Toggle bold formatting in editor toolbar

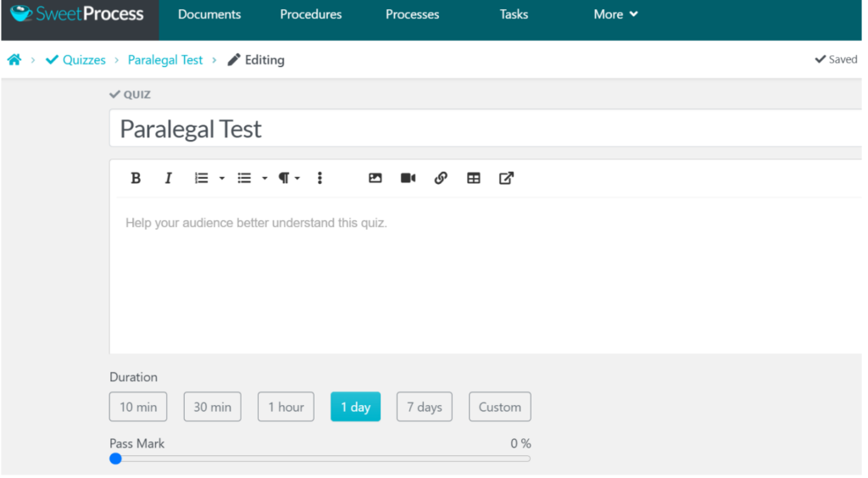pos(136,178)
